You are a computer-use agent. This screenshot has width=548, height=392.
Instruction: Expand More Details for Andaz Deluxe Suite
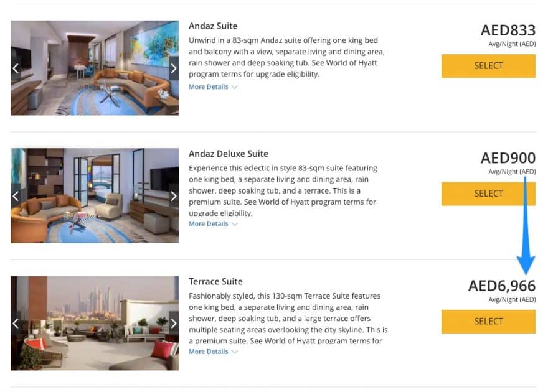point(213,224)
